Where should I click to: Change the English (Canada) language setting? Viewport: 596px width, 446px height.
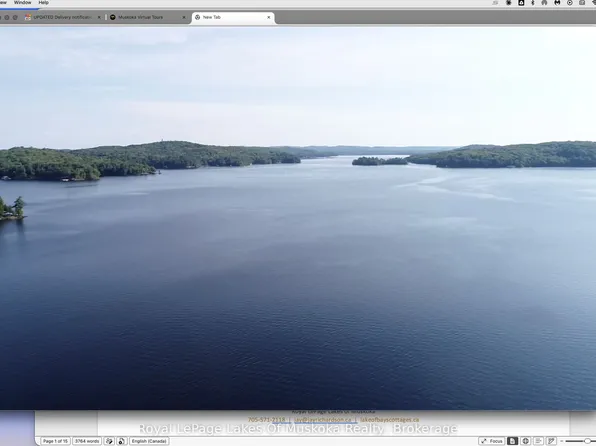coord(149,441)
